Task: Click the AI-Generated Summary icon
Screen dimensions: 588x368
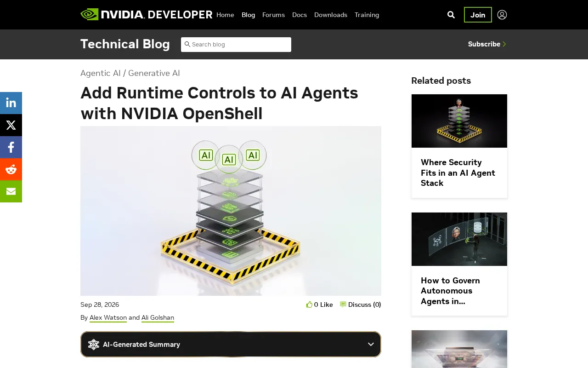Action: coord(94,345)
